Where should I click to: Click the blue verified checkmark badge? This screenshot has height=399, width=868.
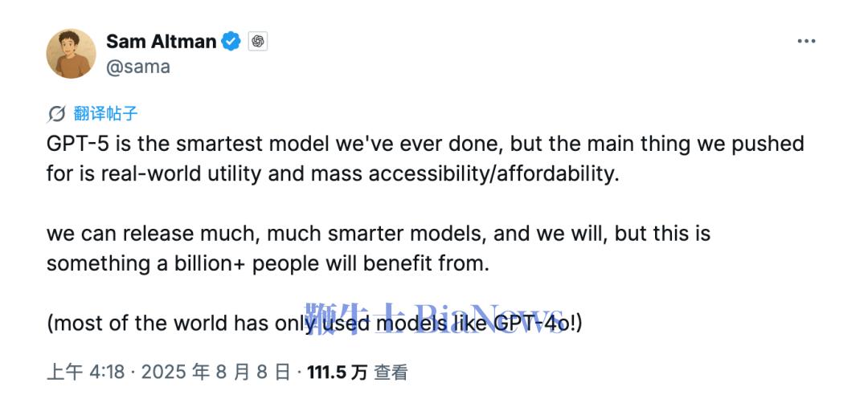tap(231, 42)
